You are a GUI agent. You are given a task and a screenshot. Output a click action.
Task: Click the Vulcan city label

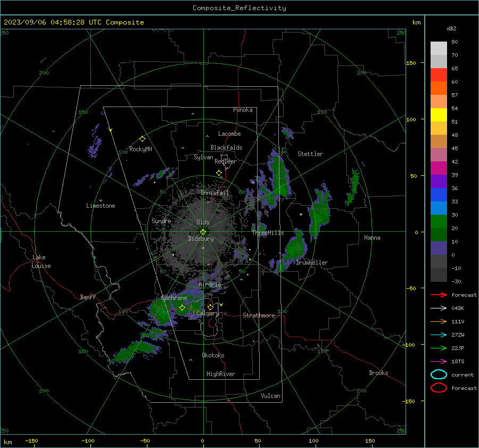271,396
